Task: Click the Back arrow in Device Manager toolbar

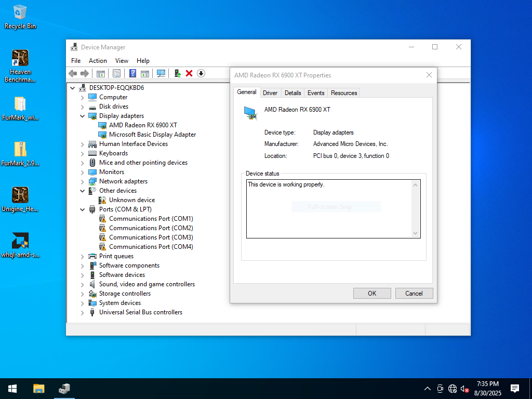Action: tap(73, 73)
